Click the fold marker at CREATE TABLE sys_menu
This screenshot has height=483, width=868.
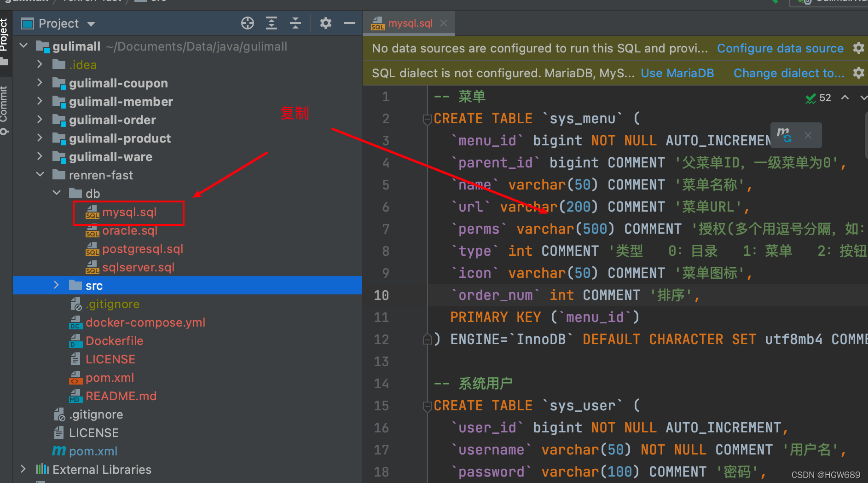tap(427, 119)
